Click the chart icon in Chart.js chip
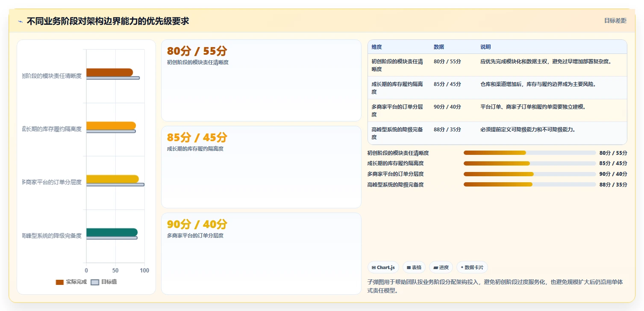Viewport: 644px width, 311px height. (x=373, y=267)
